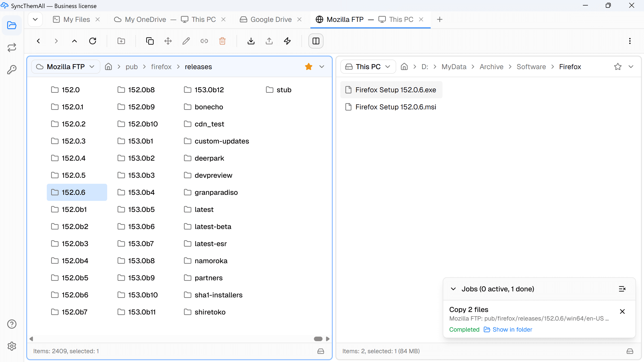Toggle favorite star for Firefox folder
644x362 pixels.
tap(618, 67)
